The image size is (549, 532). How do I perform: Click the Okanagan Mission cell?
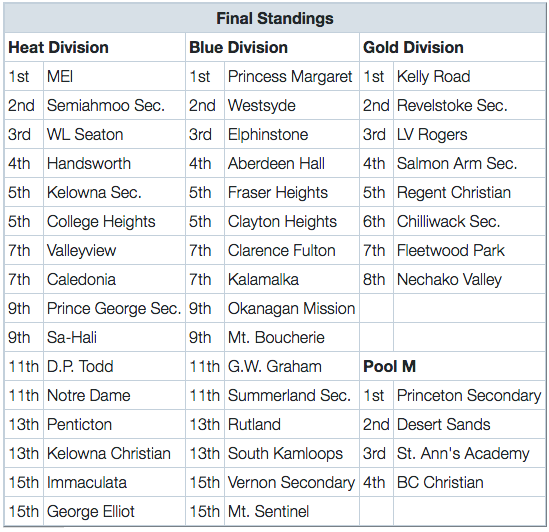click(x=292, y=308)
